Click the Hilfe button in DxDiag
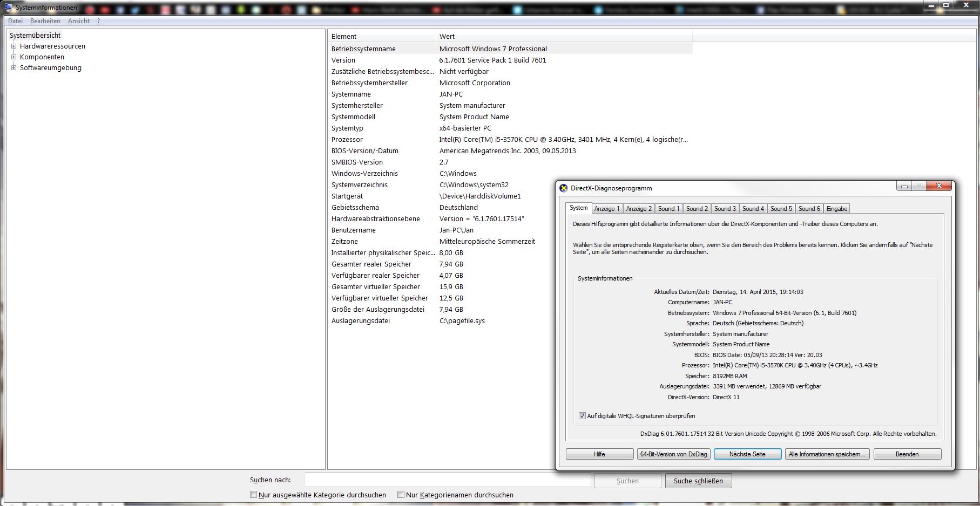980x506 pixels. tap(599, 454)
